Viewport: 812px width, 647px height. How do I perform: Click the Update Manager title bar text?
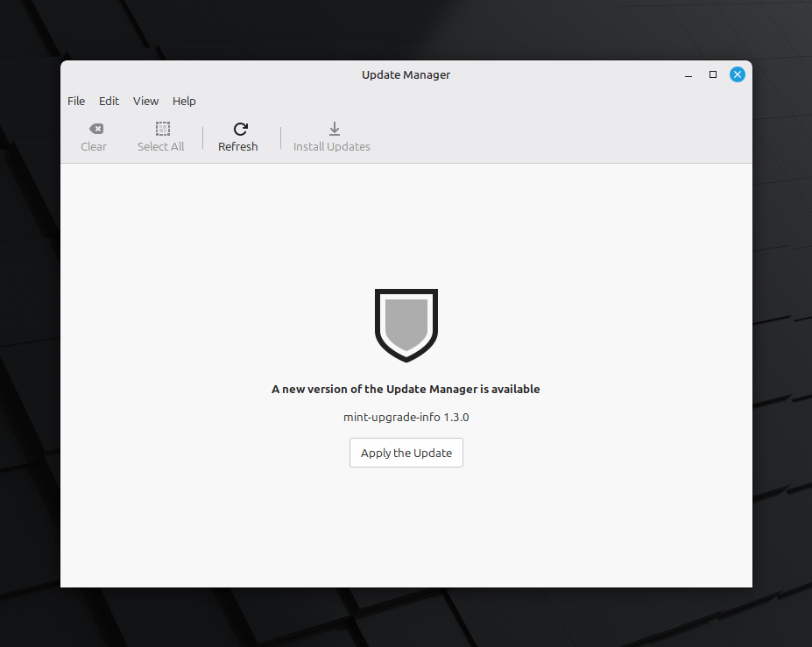[406, 75]
